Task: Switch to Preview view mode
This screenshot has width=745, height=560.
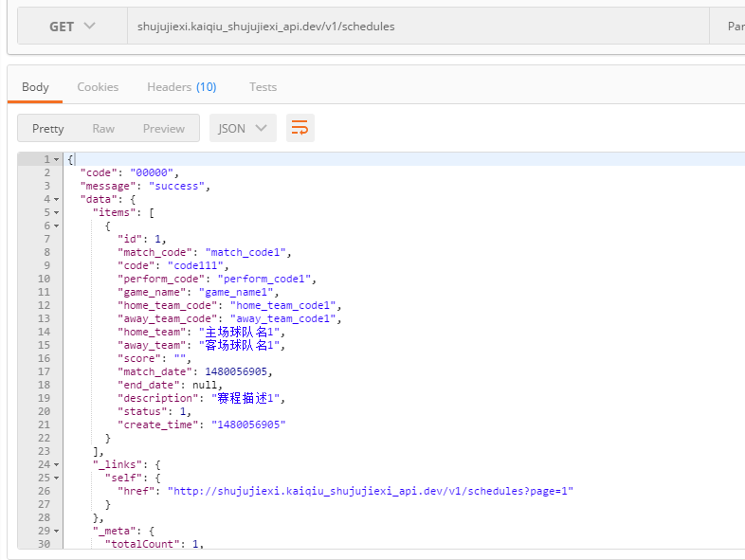Action: point(164,129)
